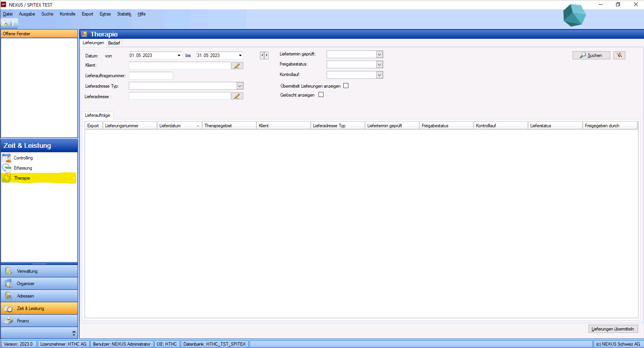Image resolution: width=644 pixels, height=348 pixels.
Task: Open the Freigabestatus filter dropdown
Action: point(379,64)
